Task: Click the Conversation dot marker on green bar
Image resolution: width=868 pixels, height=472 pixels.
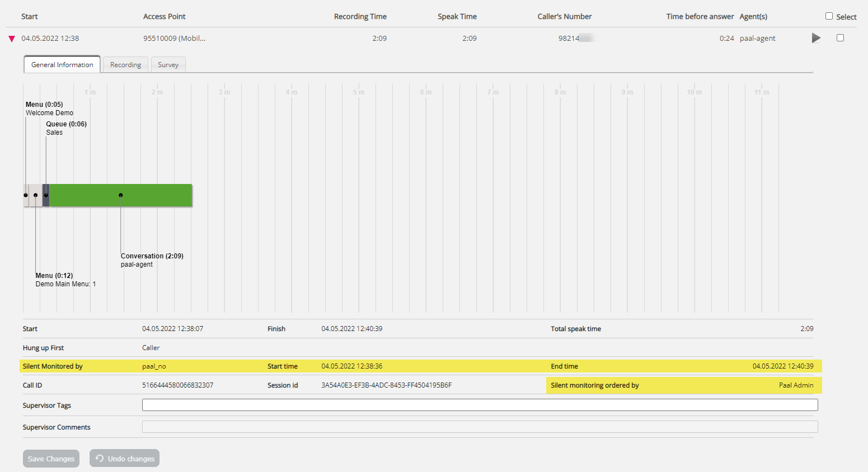Action: point(121,195)
